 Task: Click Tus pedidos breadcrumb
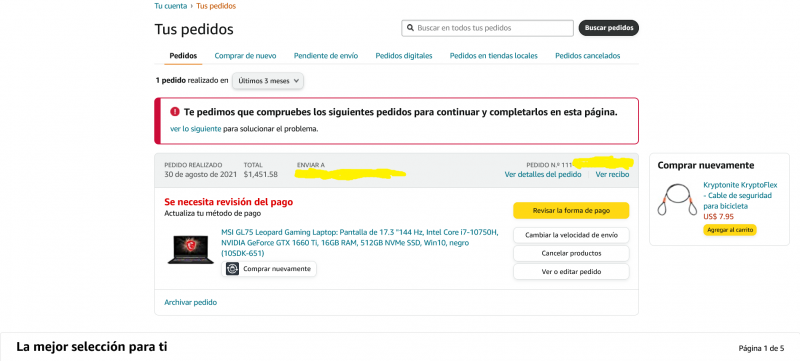[x=216, y=6]
